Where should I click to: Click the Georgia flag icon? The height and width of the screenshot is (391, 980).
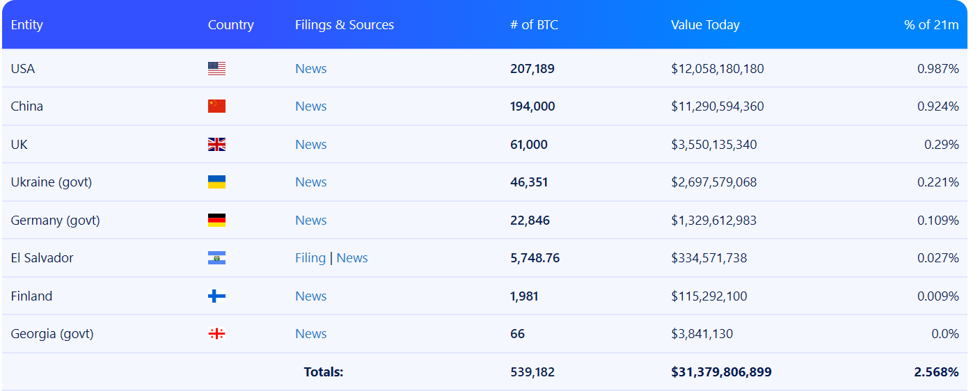click(x=216, y=334)
